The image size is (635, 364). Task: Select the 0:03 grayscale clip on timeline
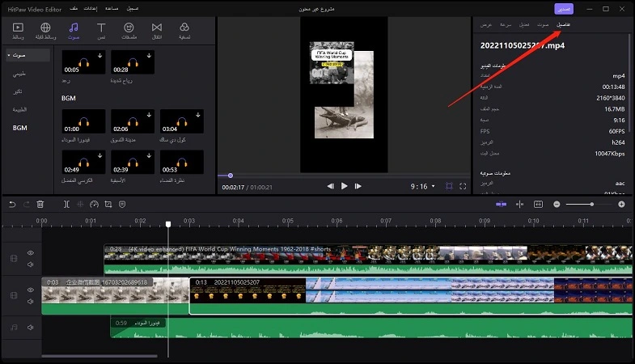(115, 295)
